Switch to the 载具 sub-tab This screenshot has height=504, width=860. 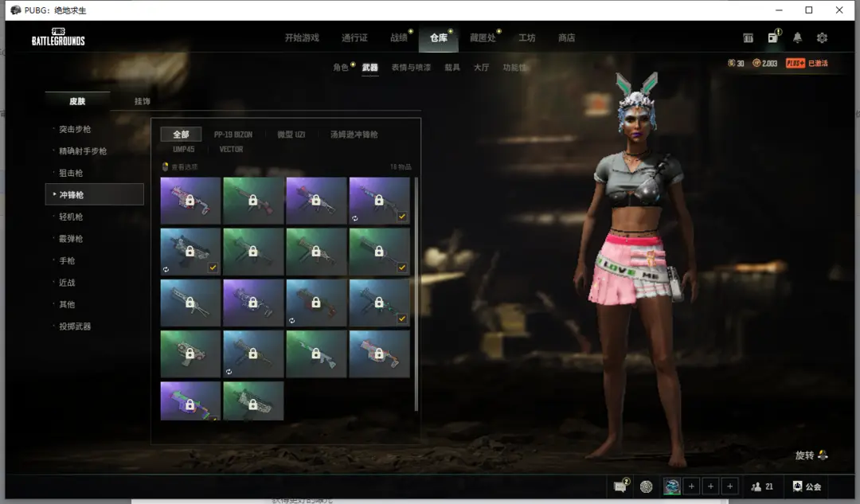[x=452, y=68]
